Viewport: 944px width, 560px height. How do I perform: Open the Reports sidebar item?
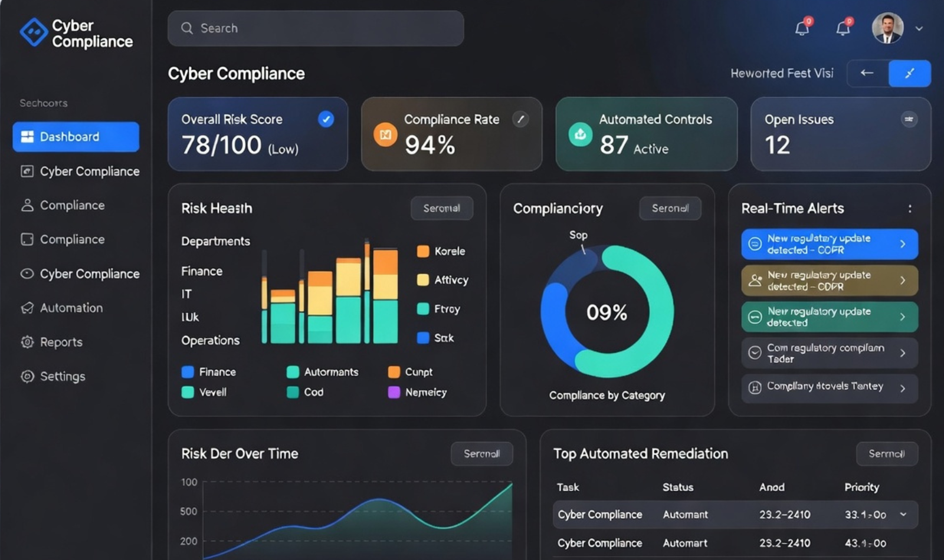coord(52,342)
